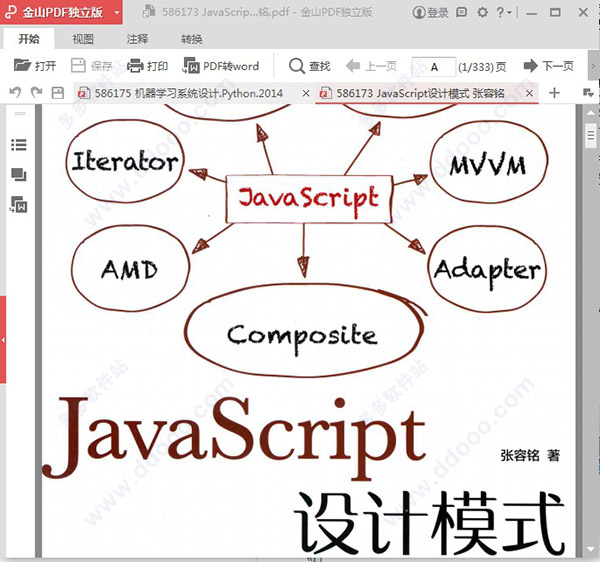Switch to the 视图 ribbon tab

coord(83,39)
